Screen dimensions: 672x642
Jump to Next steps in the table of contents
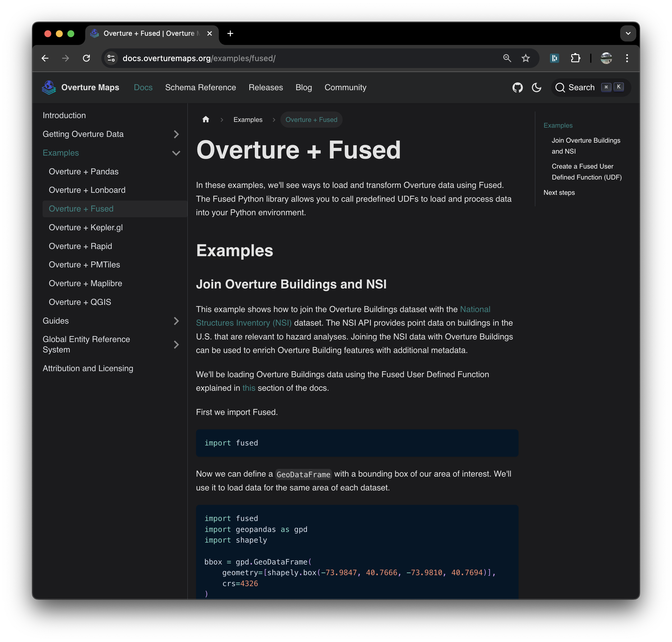point(559,193)
